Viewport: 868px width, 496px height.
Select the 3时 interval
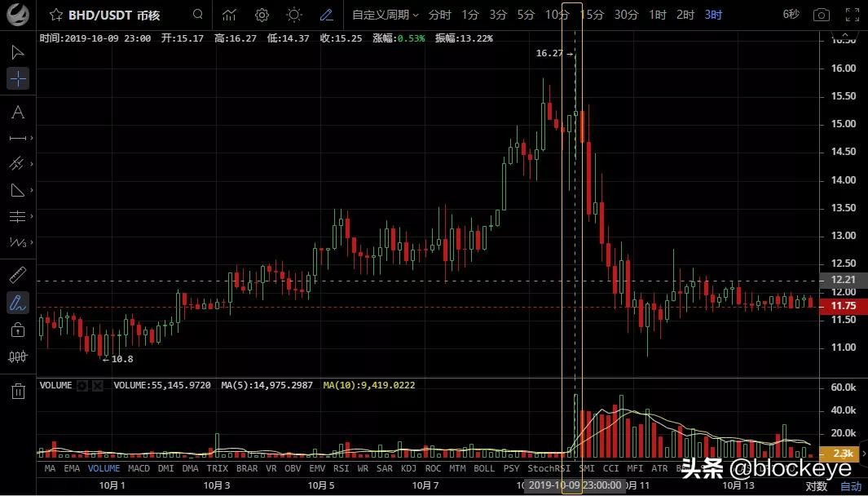(714, 15)
